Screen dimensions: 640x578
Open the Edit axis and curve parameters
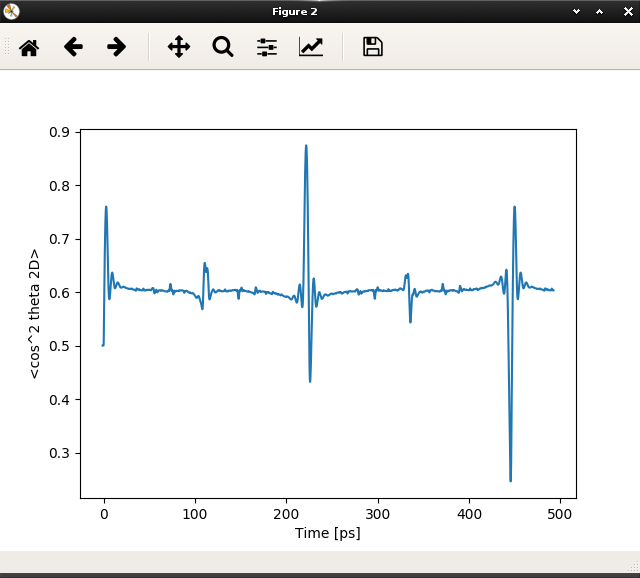(311, 47)
